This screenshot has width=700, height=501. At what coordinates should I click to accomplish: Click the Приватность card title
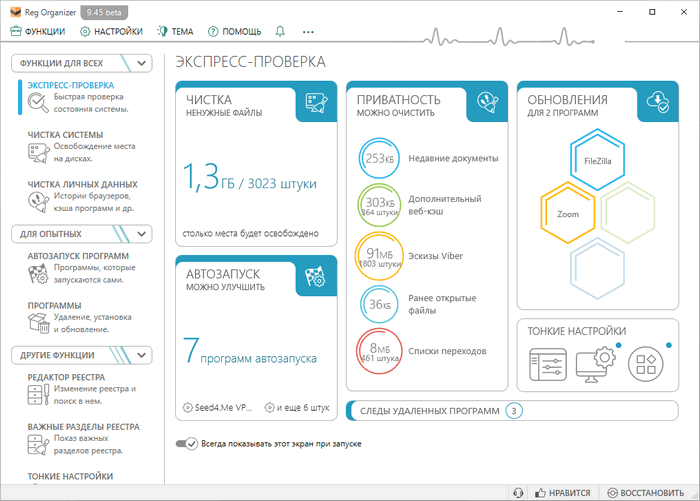click(x=398, y=100)
